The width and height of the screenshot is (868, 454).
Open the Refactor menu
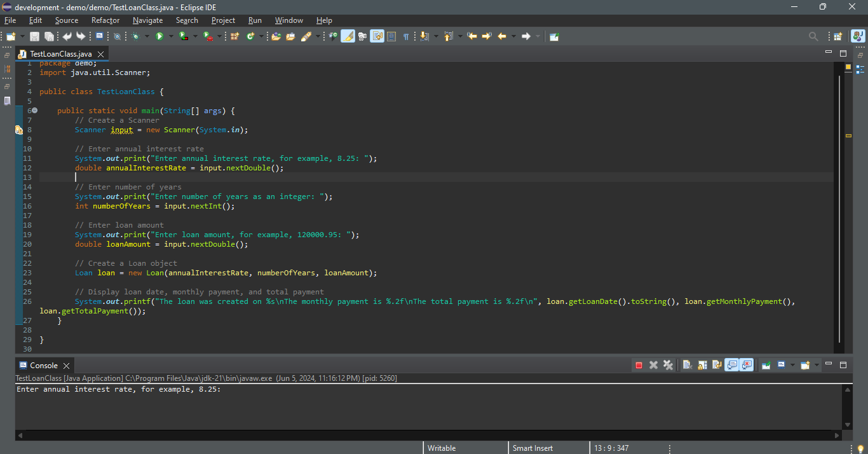[x=105, y=20]
